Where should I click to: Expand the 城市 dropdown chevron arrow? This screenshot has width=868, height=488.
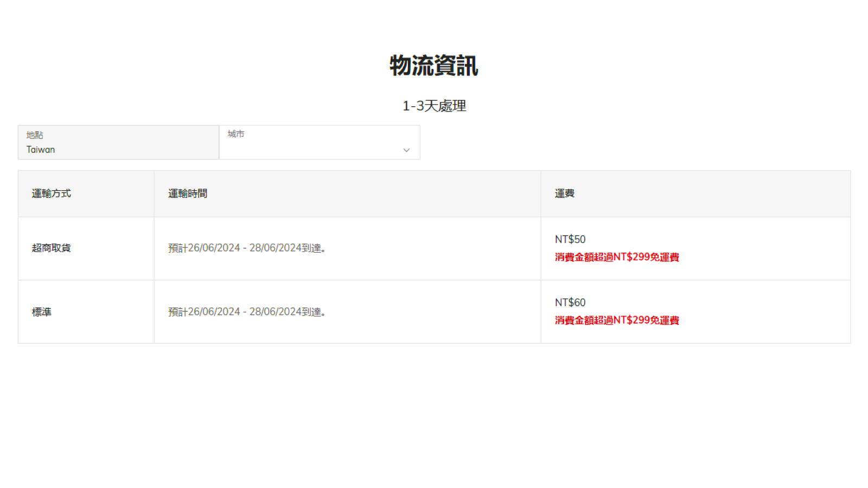pos(406,150)
